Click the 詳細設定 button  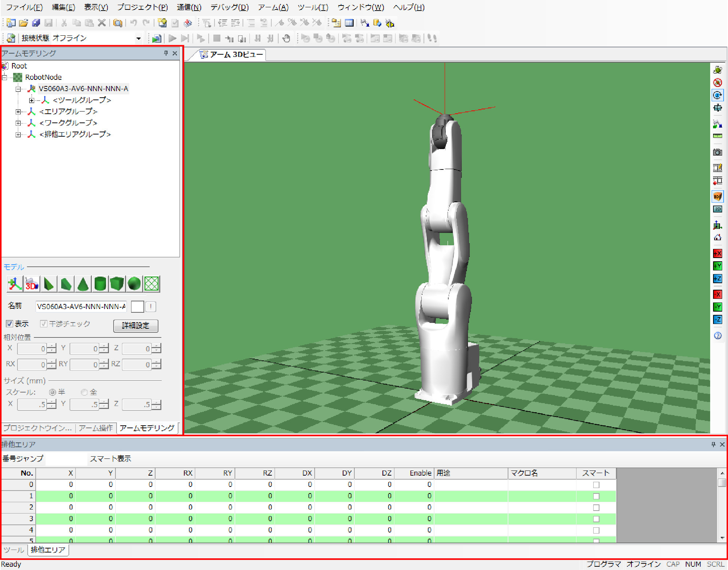point(135,325)
